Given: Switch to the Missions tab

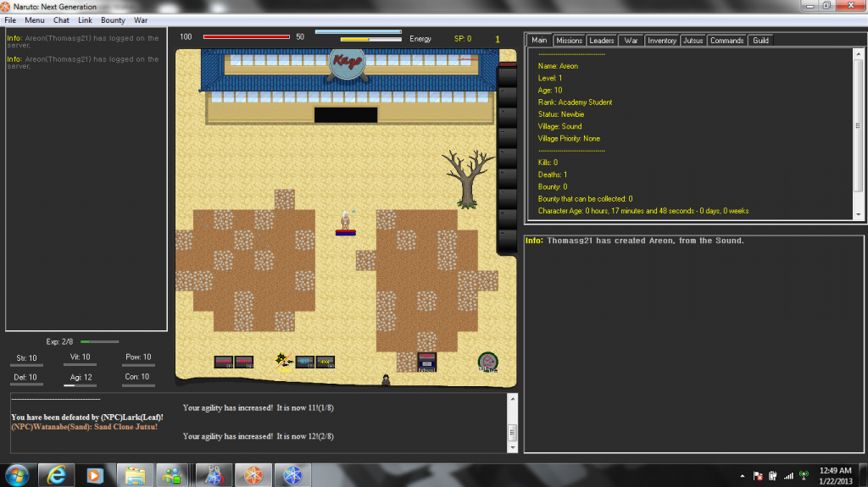Looking at the screenshot, I should (569, 41).
